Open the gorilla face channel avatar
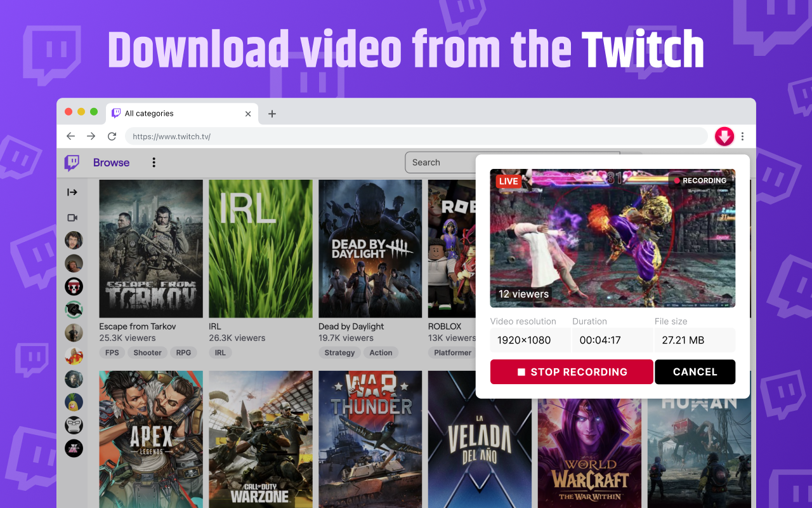This screenshot has width=812, height=508. (74, 425)
